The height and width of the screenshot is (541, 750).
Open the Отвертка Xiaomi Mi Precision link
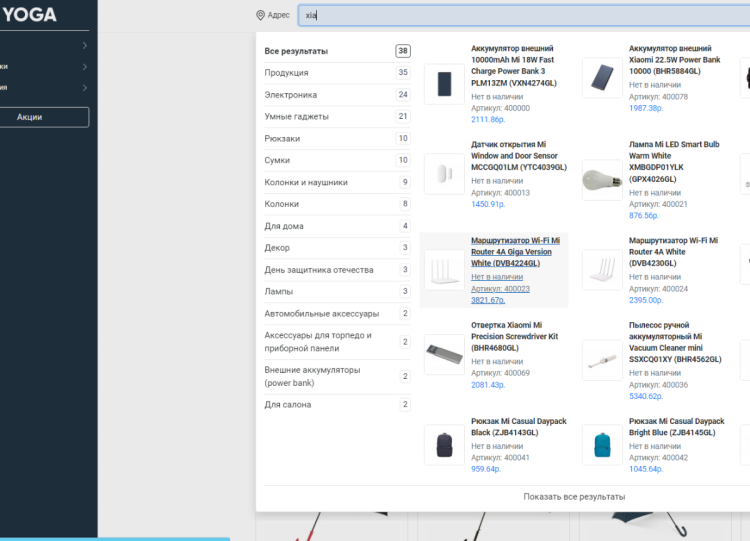point(514,336)
